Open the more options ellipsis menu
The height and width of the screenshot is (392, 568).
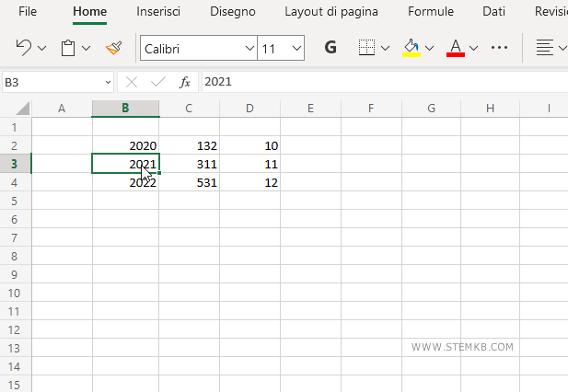[x=500, y=48]
